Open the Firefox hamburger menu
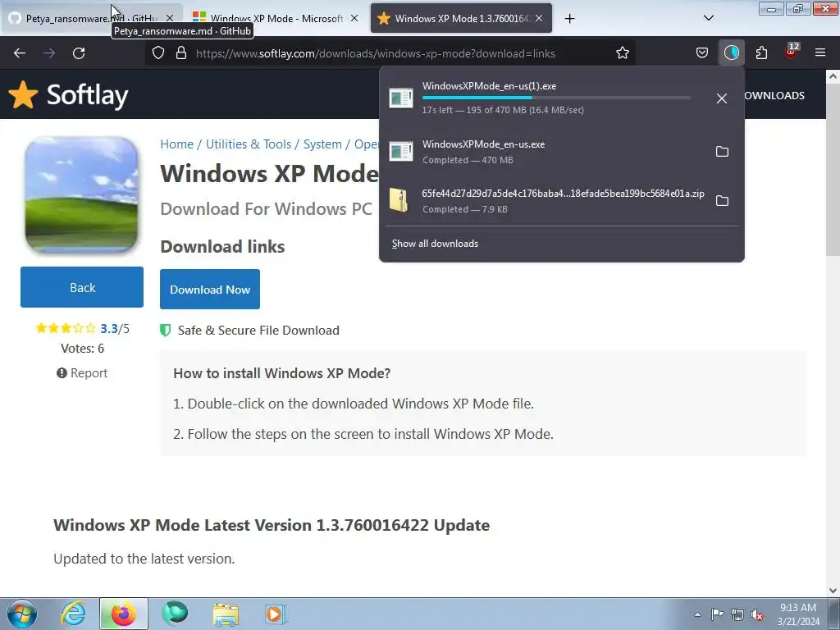The image size is (840, 630). [x=820, y=53]
